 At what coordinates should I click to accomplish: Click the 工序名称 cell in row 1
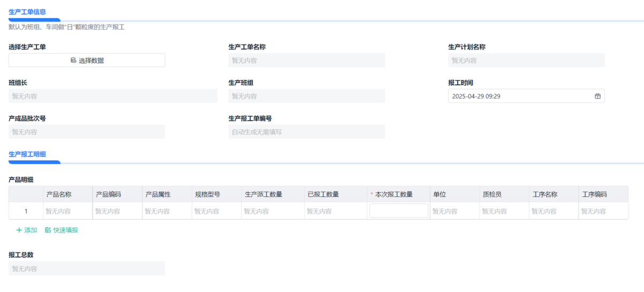click(554, 211)
